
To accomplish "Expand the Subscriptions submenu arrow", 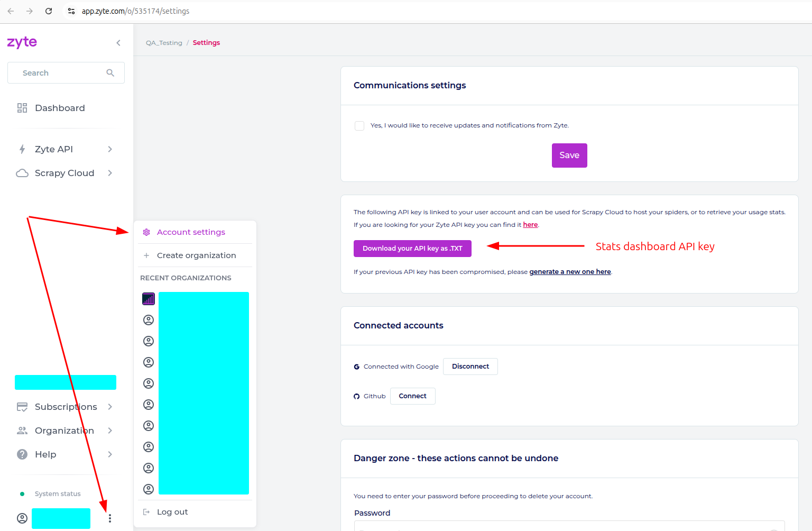I will click(x=110, y=407).
